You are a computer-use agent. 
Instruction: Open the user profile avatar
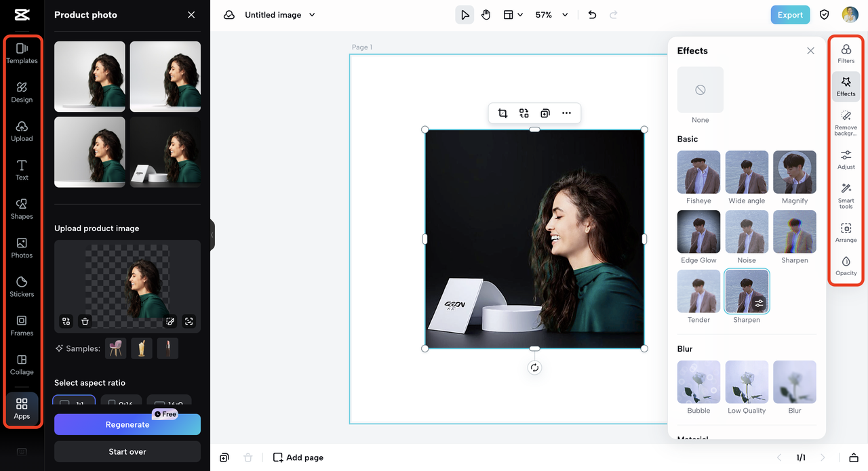click(x=850, y=15)
